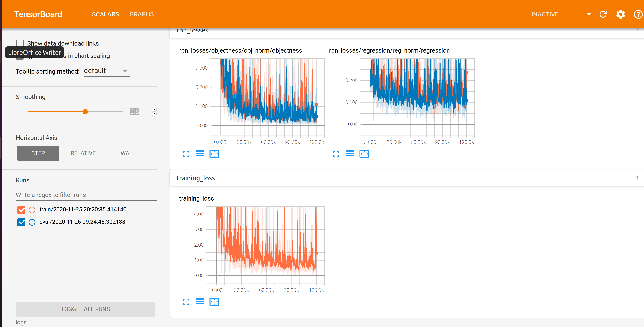The image size is (644, 327).
Task: Open the help question mark icon
Action: click(638, 14)
